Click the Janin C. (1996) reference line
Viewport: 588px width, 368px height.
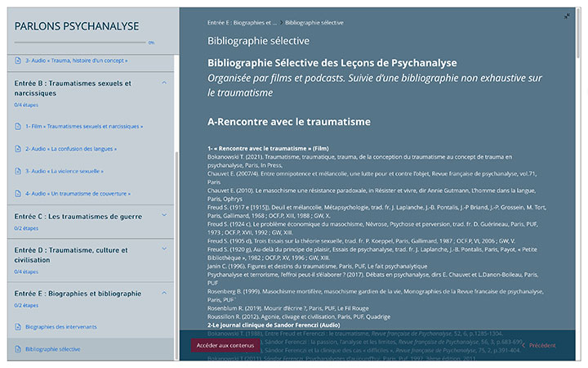coord(317,267)
